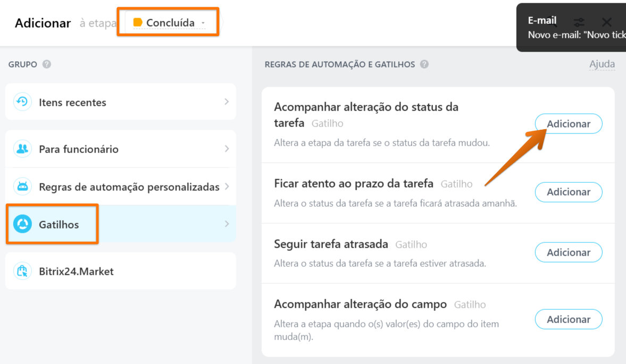Add Ficar atento ao prazo trigger
This screenshot has height=364, width=626.
tap(569, 192)
